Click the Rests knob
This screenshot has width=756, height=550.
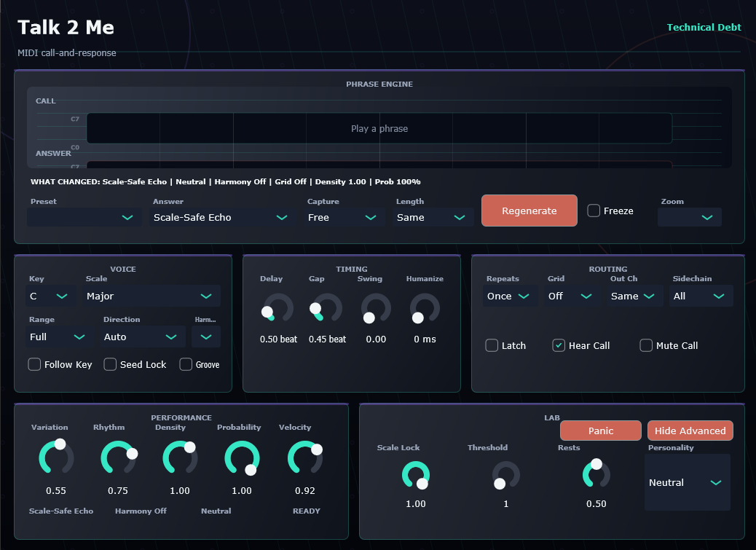pyautogui.click(x=596, y=474)
